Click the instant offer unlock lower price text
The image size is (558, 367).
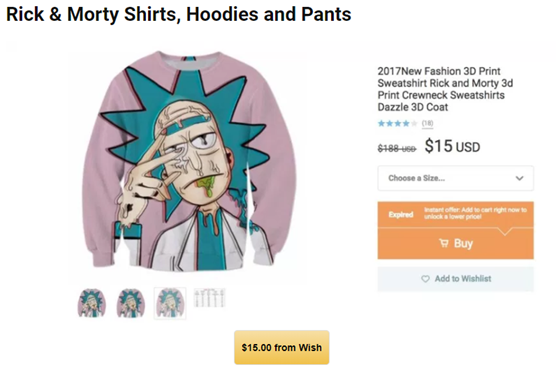475,213
